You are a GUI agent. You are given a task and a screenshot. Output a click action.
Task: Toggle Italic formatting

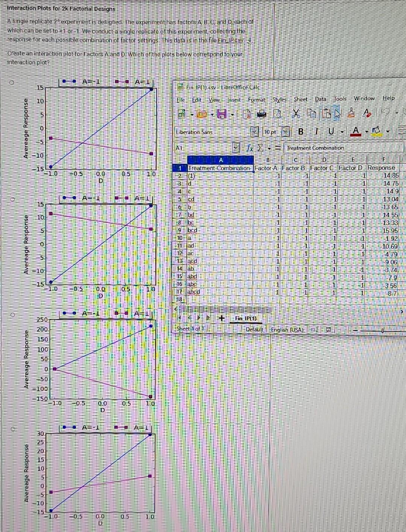(317, 131)
